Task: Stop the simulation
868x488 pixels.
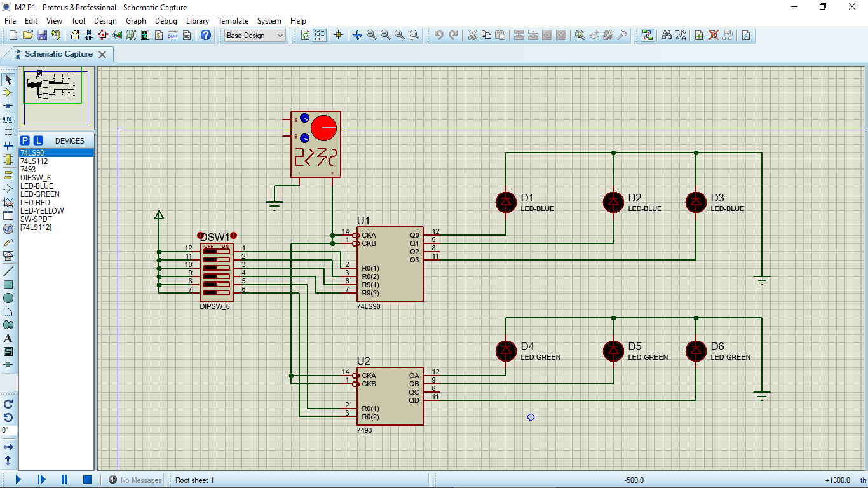Action: point(88,480)
